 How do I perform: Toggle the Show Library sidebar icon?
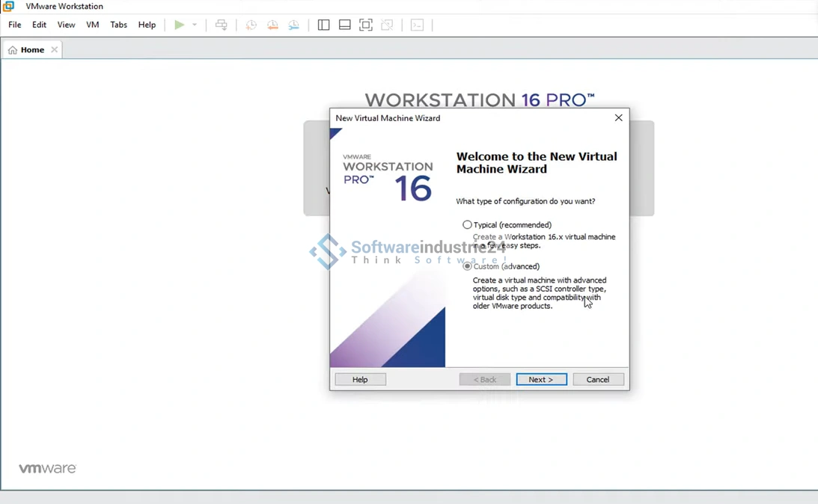[x=323, y=25]
